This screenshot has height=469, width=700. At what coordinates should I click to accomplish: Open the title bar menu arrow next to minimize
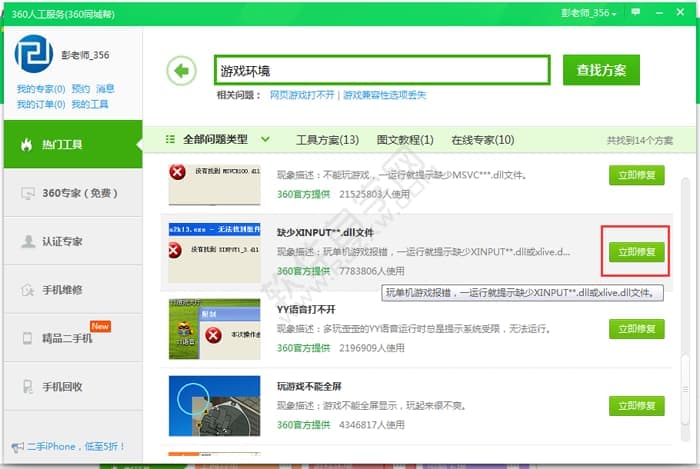point(636,12)
